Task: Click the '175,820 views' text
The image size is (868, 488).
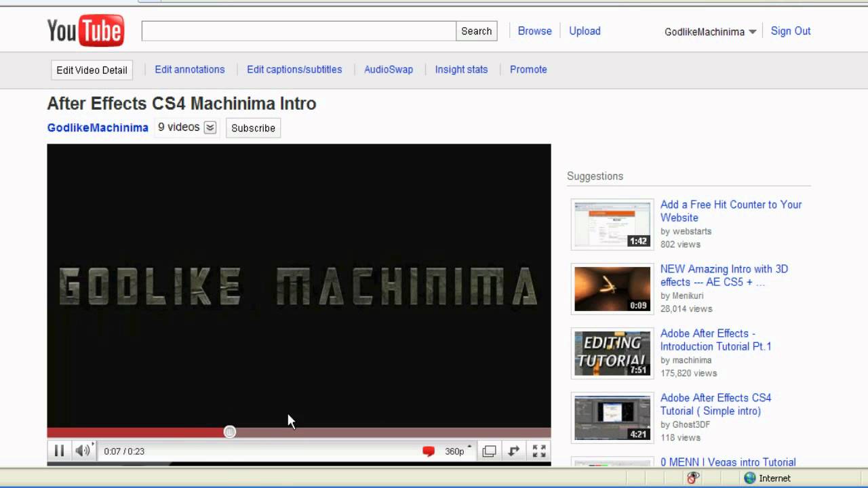Action: 689,373
